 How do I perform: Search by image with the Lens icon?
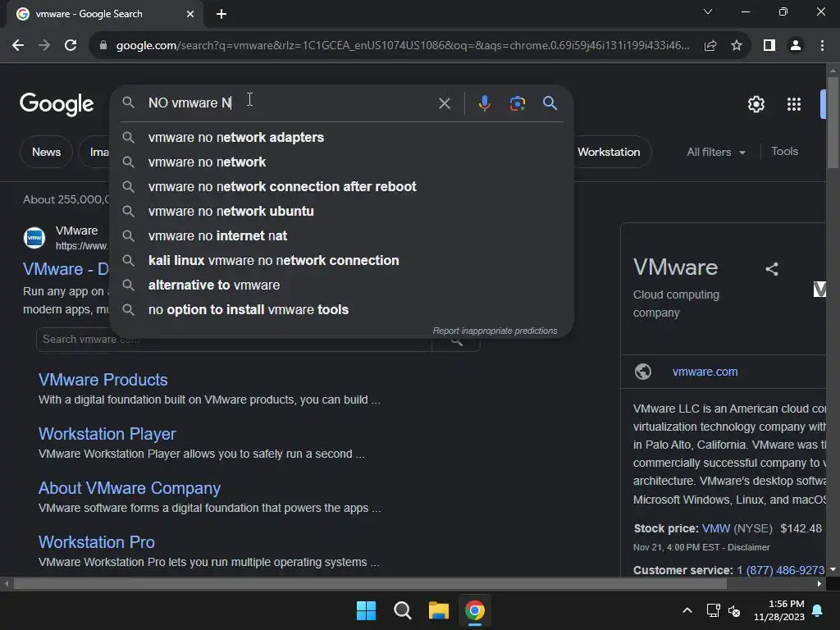[517, 103]
